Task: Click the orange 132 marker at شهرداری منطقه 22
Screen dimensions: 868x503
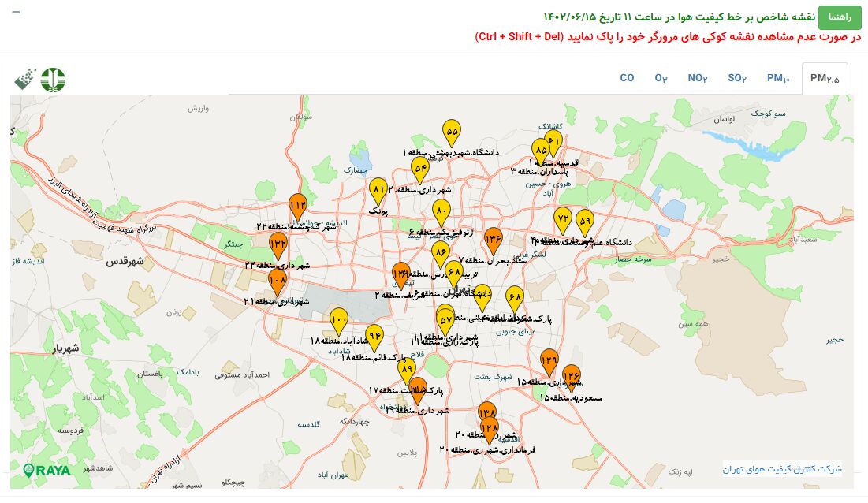Action: pos(278,246)
